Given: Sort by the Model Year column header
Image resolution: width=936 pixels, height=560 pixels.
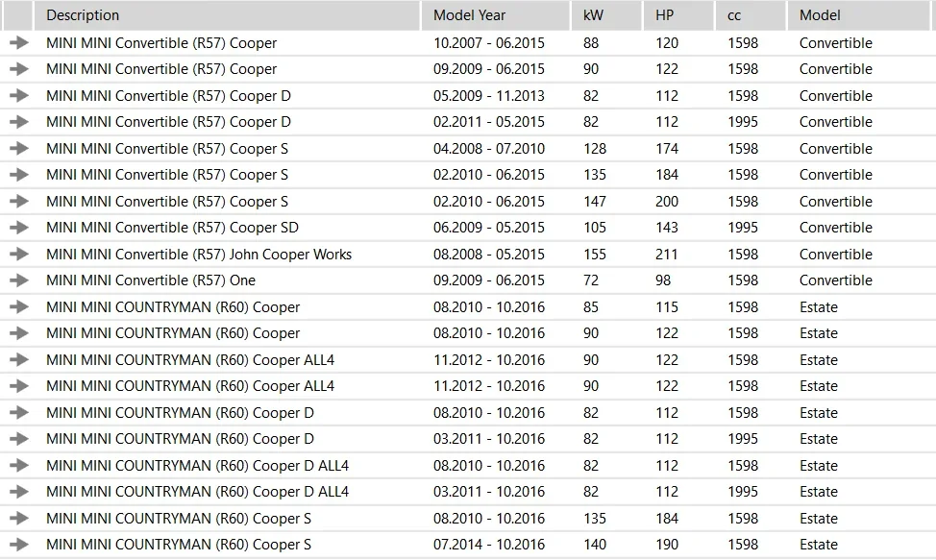Looking at the screenshot, I should click(x=496, y=15).
